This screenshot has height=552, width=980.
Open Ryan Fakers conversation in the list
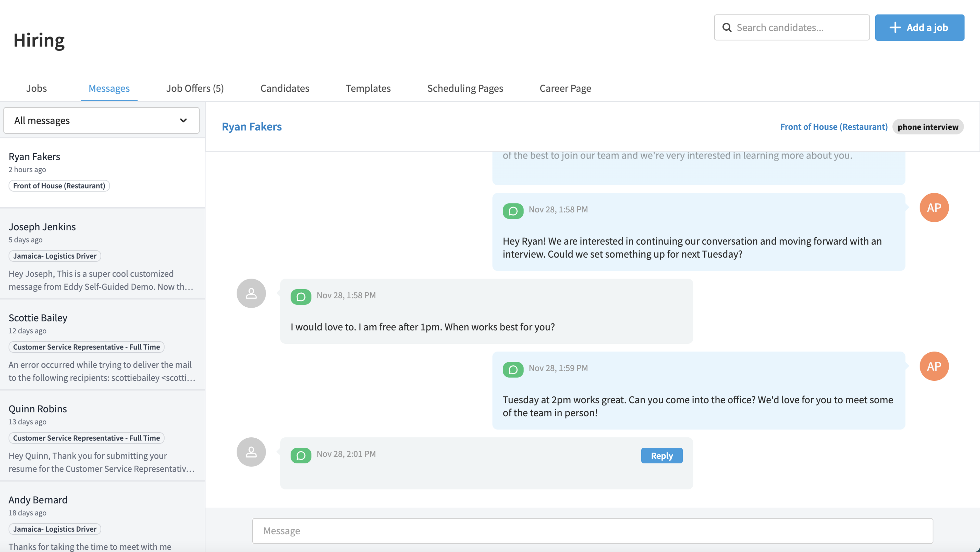[102, 173]
